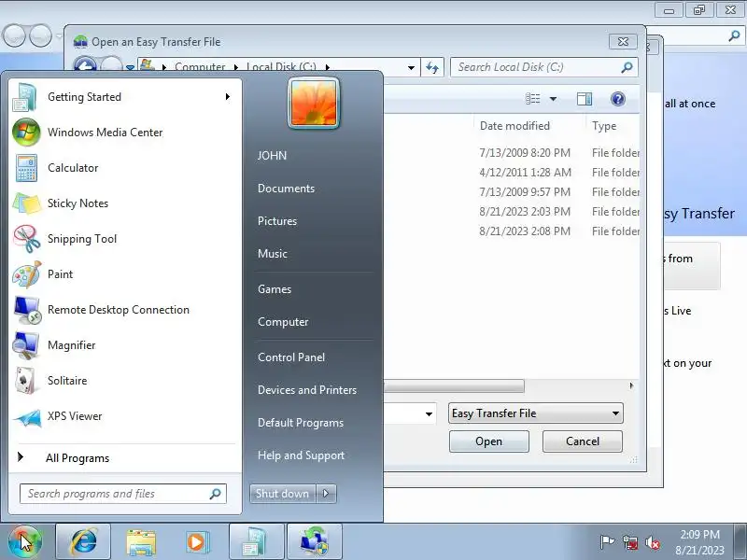This screenshot has width=747, height=560.
Task: Click the horizontal scrollbar in file list
Action: [x=454, y=385]
